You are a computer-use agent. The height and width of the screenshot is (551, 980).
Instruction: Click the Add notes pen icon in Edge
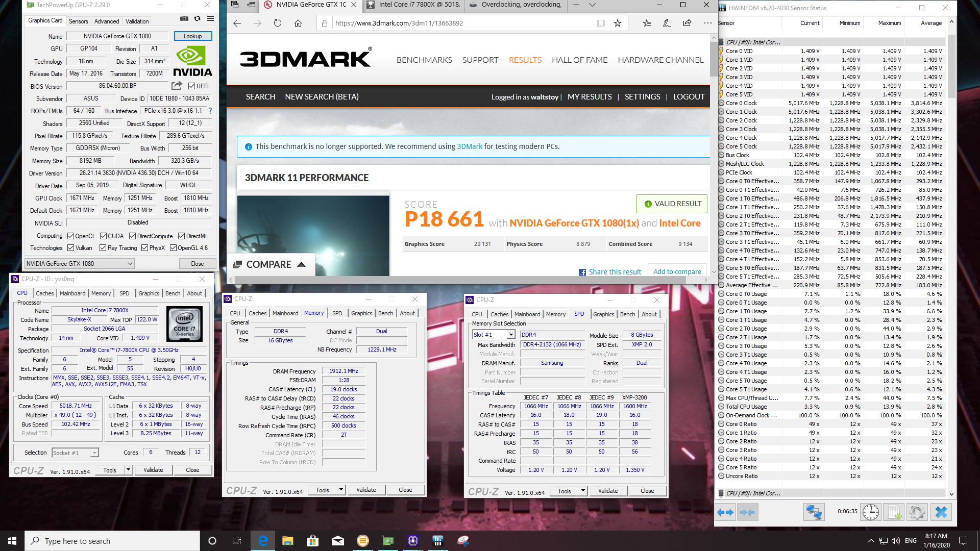667,23
